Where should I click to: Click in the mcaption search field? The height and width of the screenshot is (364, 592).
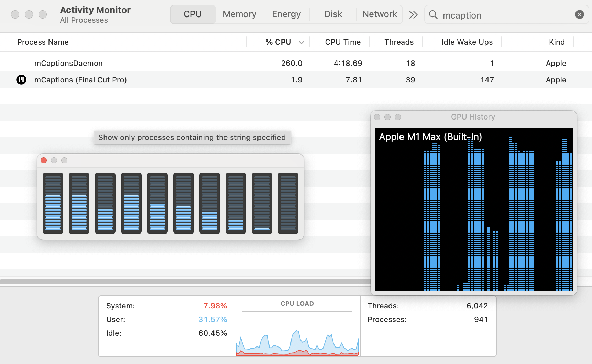[505, 15]
